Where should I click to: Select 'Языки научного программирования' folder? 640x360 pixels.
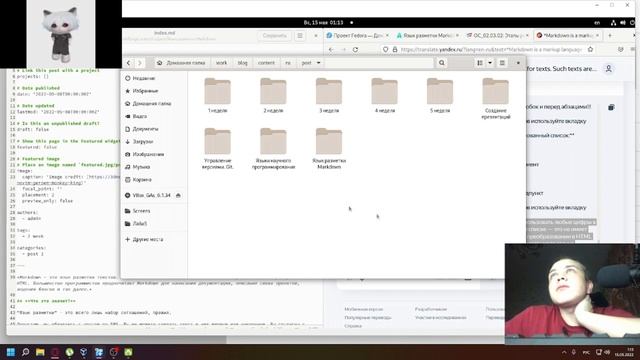click(273, 149)
